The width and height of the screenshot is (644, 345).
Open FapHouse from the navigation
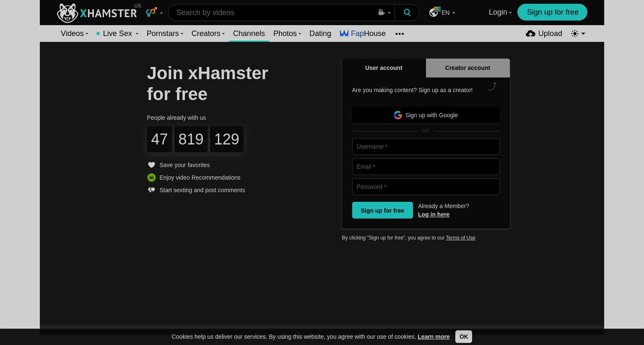pyautogui.click(x=363, y=33)
